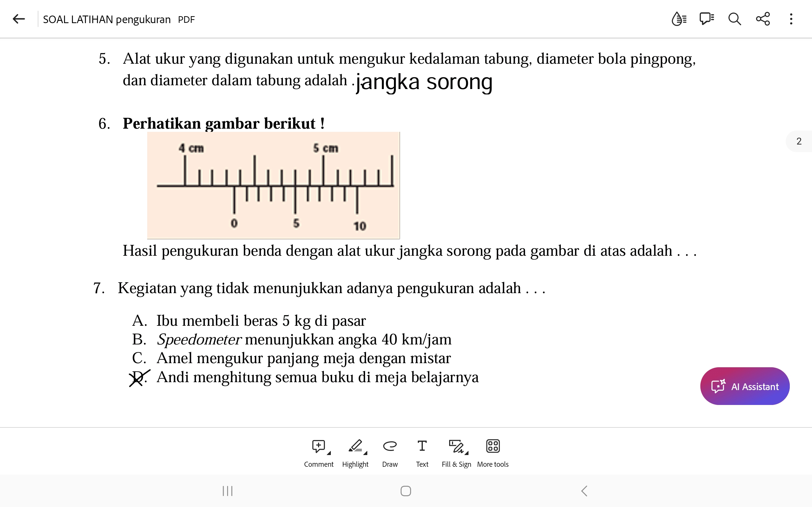
Task: Click the back navigation arrow
Action: point(18,19)
